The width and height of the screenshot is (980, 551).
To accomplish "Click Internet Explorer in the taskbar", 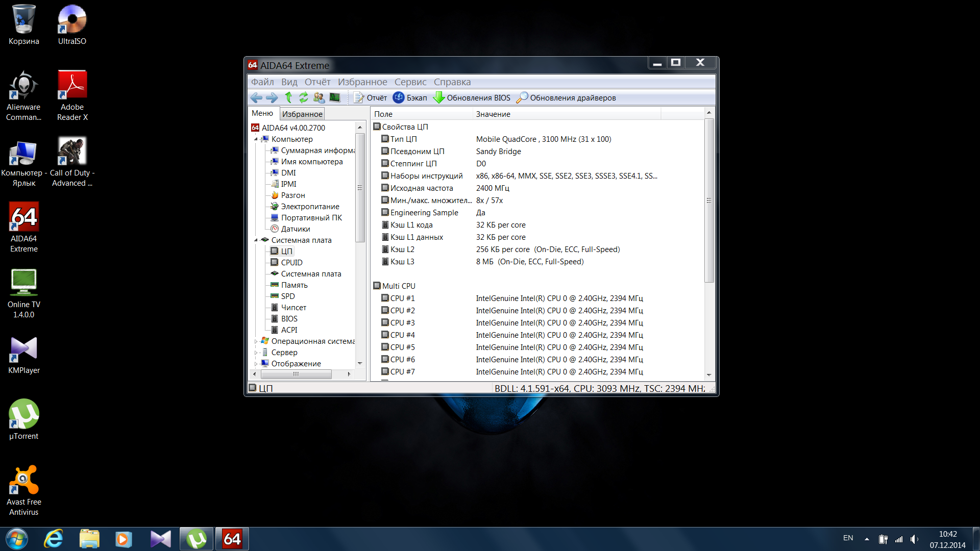I will click(x=53, y=539).
